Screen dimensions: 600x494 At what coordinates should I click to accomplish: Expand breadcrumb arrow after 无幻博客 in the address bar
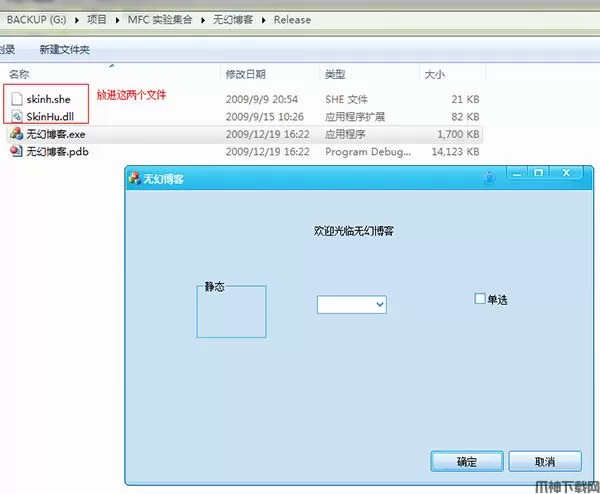[264, 20]
